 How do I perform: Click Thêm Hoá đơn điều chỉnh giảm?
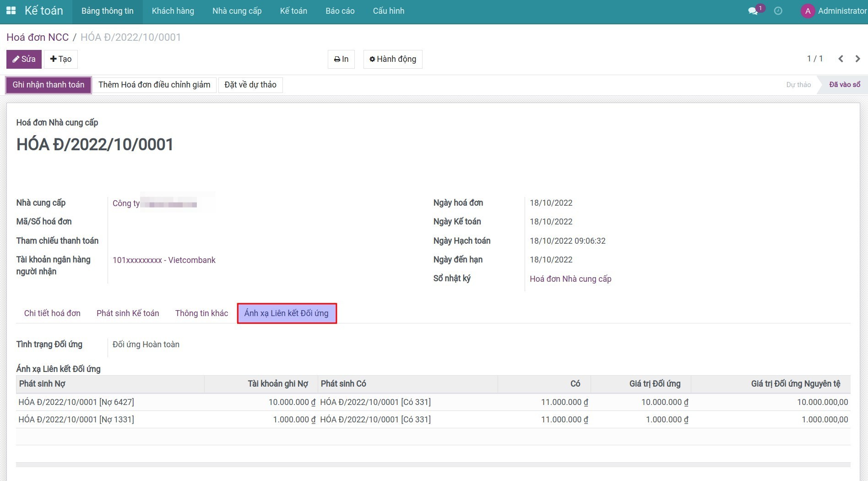[154, 85]
